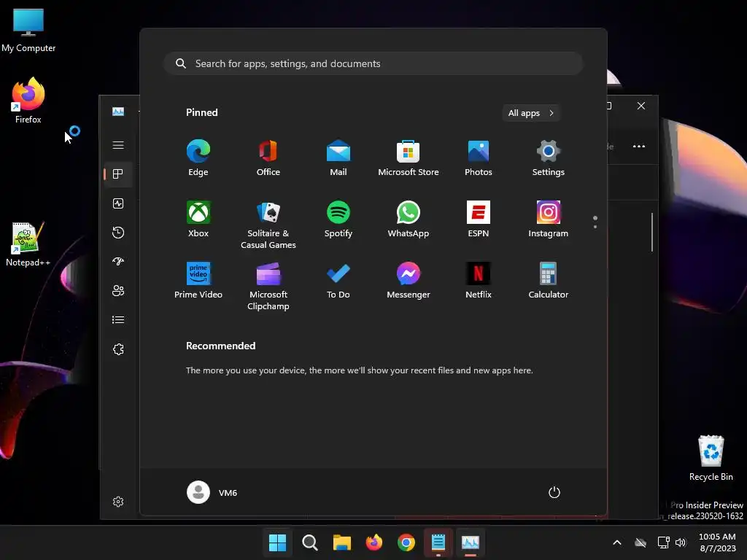The height and width of the screenshot is (560, 747).
Task: Expand the All apps list
Action: [531, 113]
